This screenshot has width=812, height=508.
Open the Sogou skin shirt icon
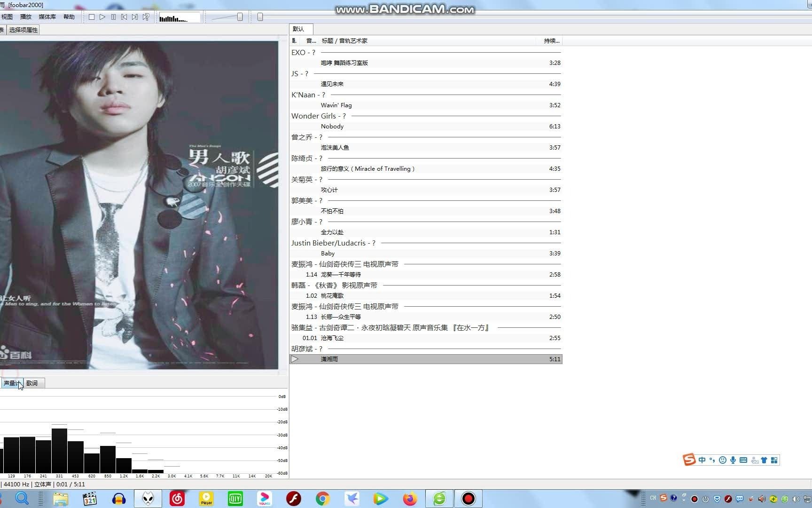pos(764,460)
